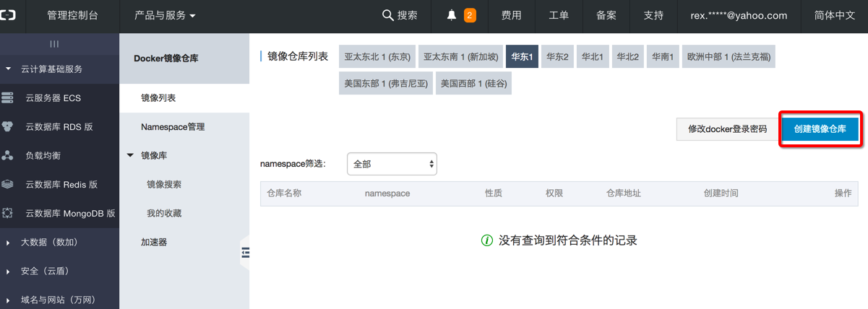Image resolution: width=868 pixels, height=309 pixels.
Task: Expand the 域名与网站（万网） section
Action: pyautogui.click(x=8, y=300)
